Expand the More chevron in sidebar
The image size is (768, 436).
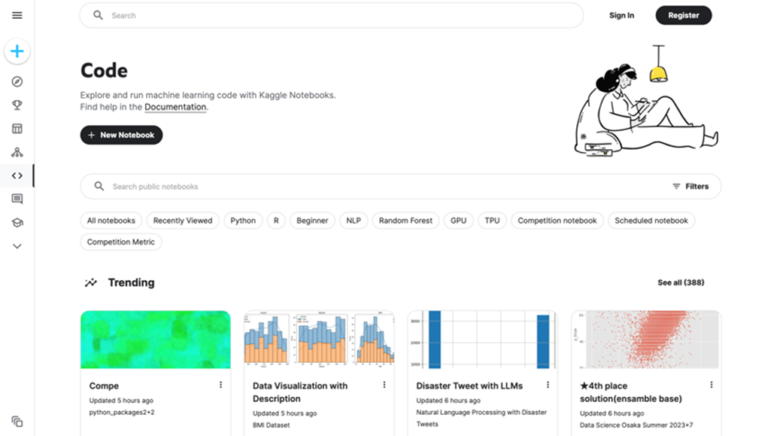coord(17,246)
